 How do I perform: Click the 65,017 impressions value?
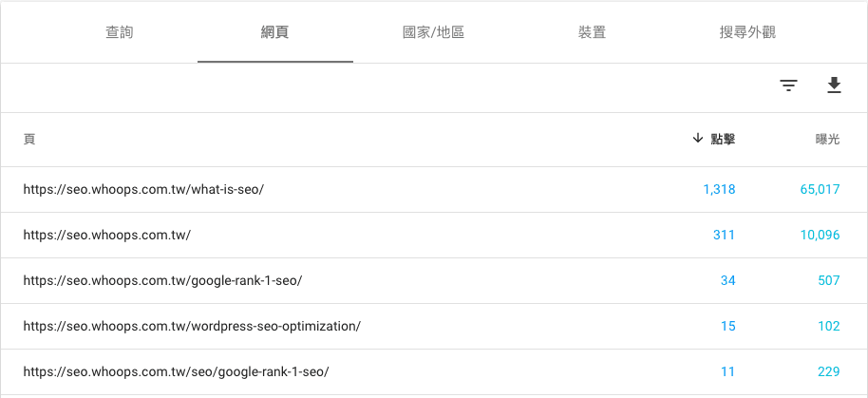[820, 189]
